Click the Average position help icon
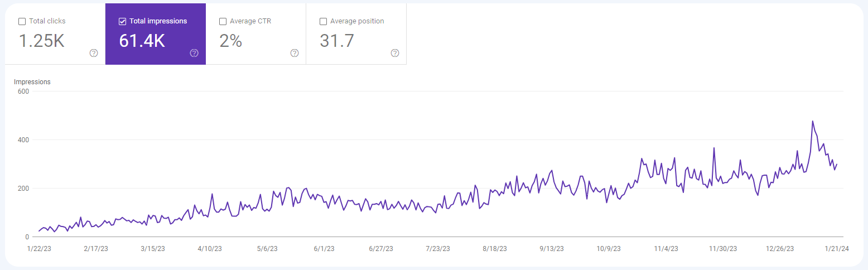Image resolution: width=868 pixels, height=270 pixels. (395, 53)
